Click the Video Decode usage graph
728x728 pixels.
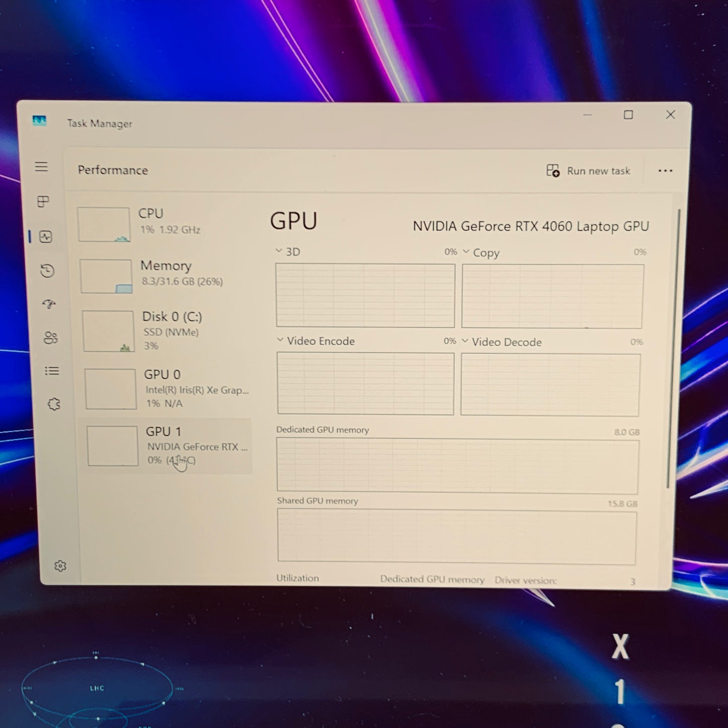point(550,385)
